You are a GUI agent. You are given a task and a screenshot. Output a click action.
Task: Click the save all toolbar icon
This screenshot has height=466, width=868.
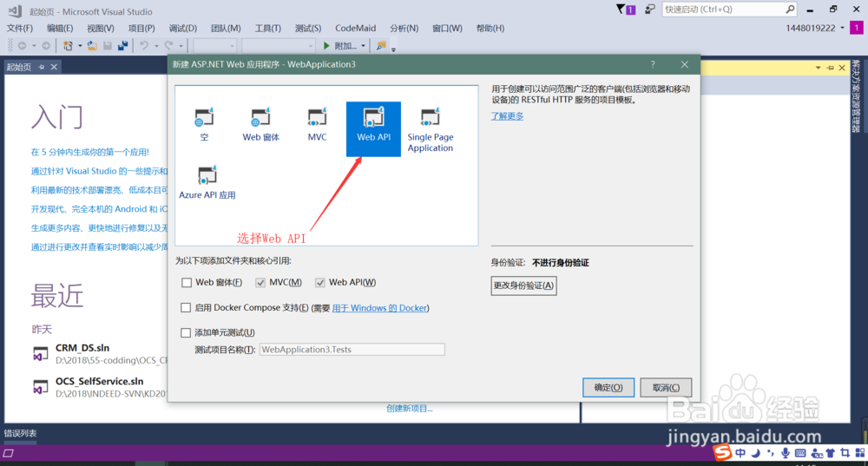(x=123, y=46)
